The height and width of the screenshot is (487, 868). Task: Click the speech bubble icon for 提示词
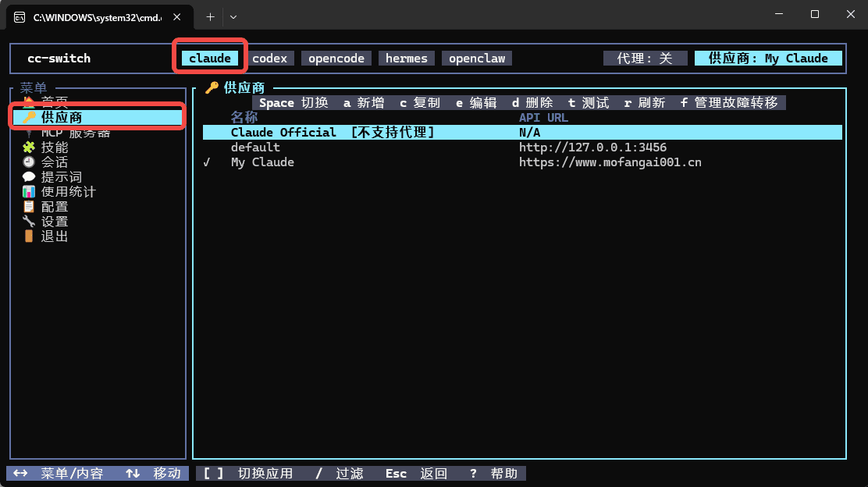pyautogui.click(x=29, y=177)
